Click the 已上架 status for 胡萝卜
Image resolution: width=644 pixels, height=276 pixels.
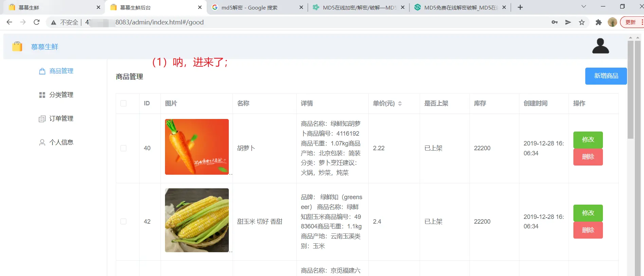pos(434,148)
